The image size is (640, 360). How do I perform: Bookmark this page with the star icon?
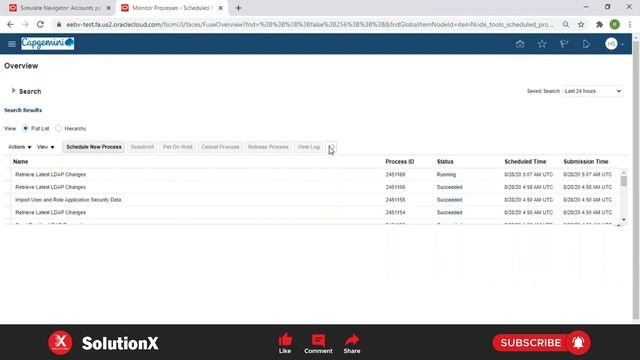tap(581, 24)
